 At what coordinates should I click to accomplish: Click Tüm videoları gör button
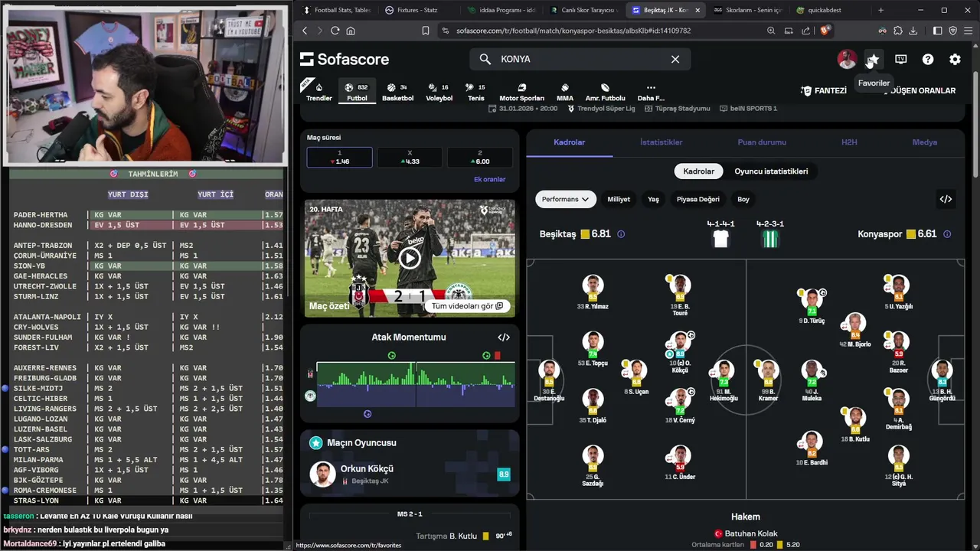tap(467, 306)
